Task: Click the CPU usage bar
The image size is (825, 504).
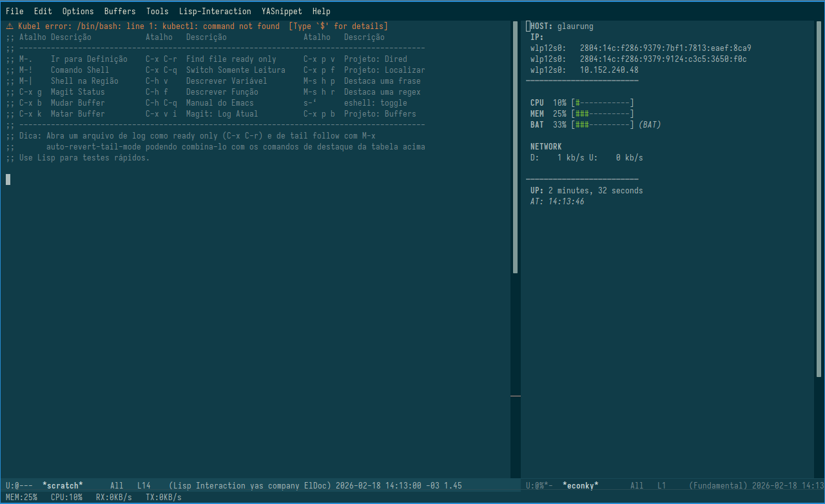Action: coord(603,103)
